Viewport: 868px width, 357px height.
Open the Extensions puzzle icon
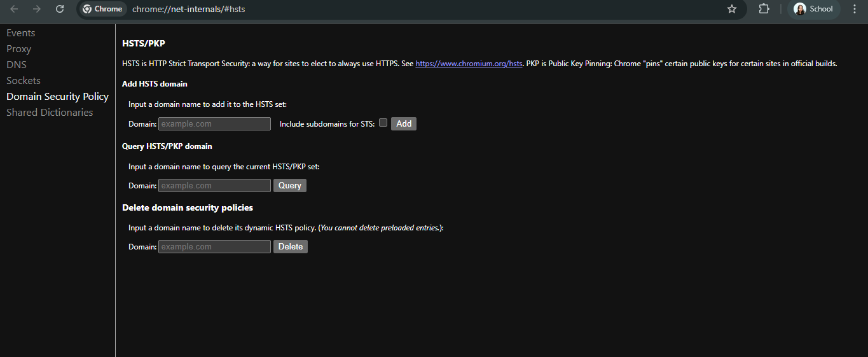pyautogui.click(x=764, y=9)
